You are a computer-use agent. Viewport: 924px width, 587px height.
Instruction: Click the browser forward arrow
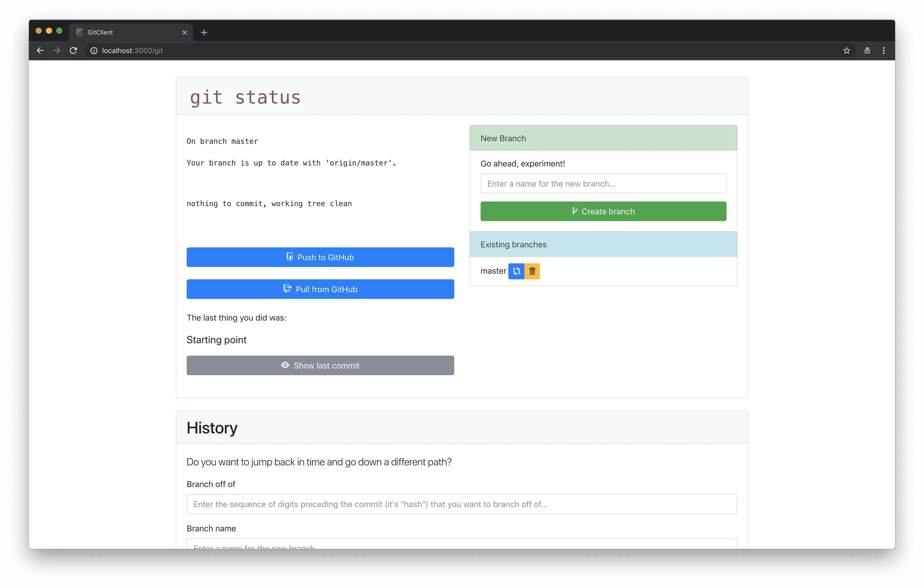tap(57, 51)
